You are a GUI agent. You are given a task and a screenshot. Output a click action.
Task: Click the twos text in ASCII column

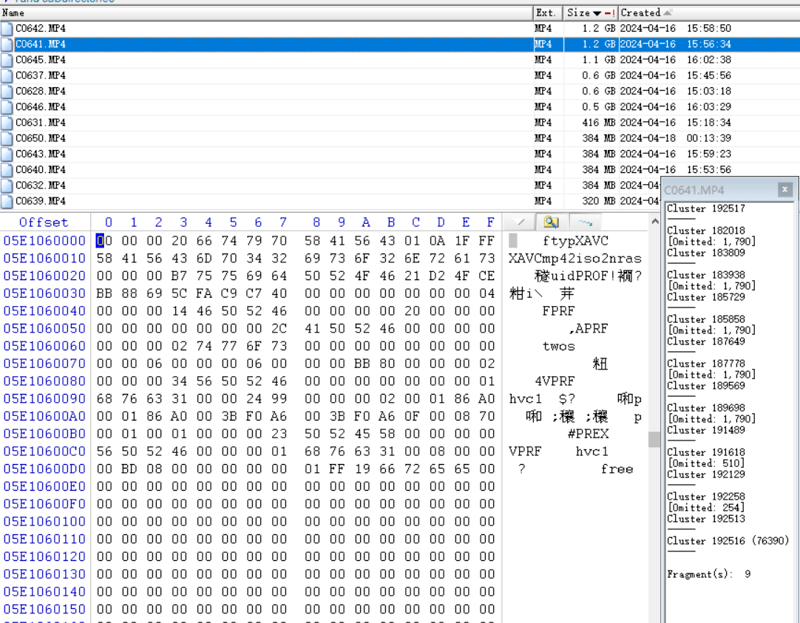click(559, 346)
